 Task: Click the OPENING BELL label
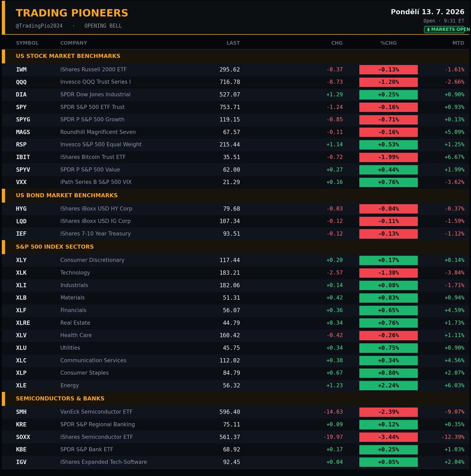[103, 26]
